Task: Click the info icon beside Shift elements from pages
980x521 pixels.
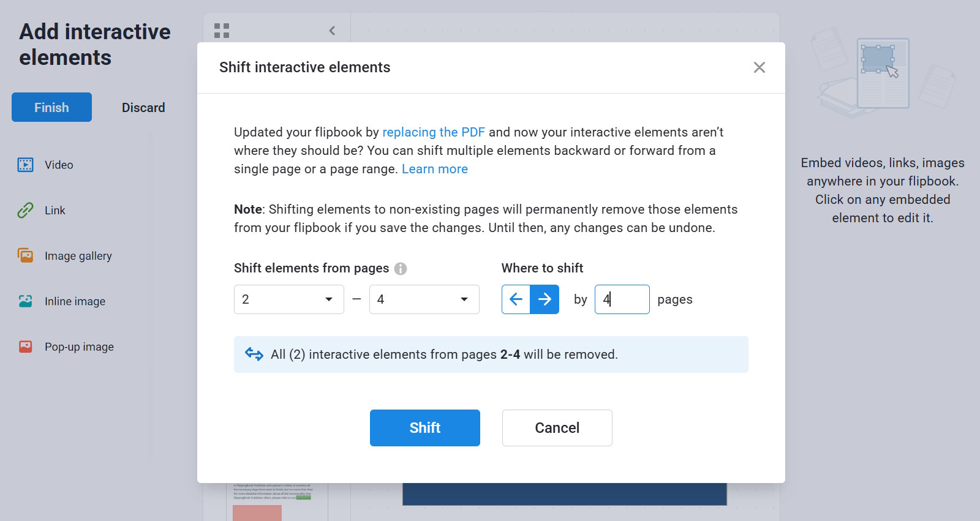Action: click(x=401, y=269)
